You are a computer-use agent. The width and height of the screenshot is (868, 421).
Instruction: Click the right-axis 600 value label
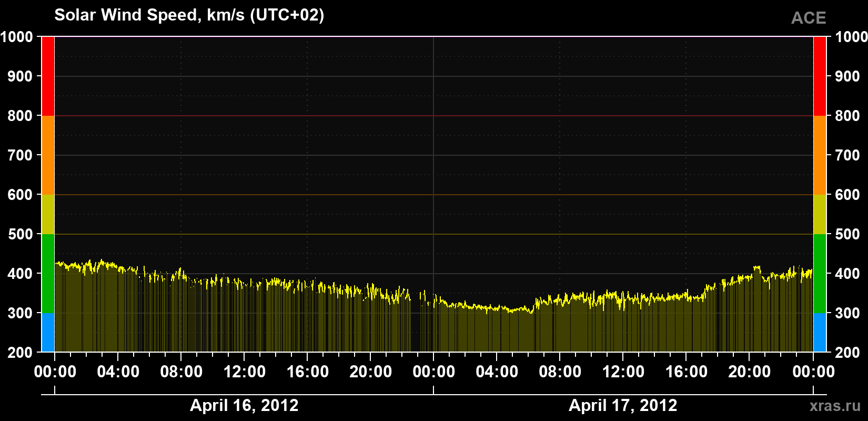(x=847, y=195)
